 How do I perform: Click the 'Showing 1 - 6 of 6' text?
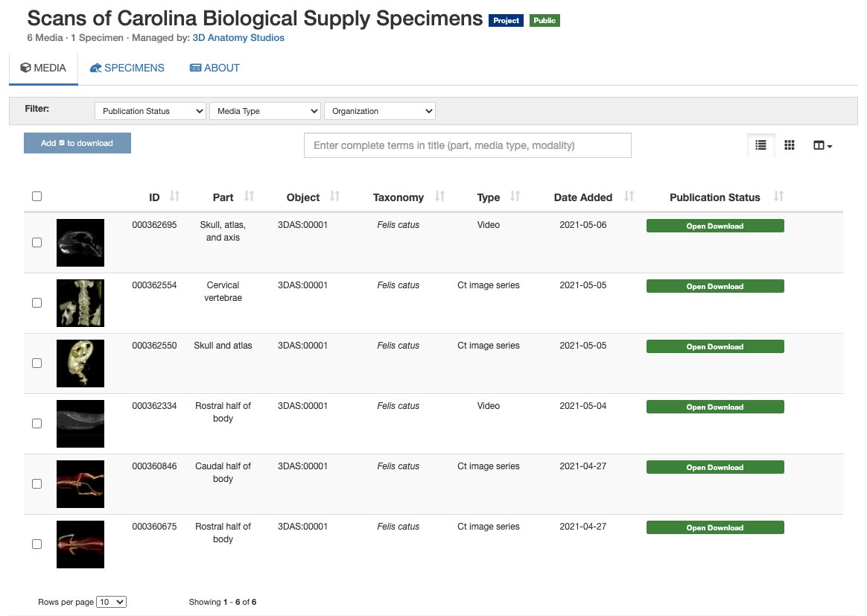click(222, 602)
